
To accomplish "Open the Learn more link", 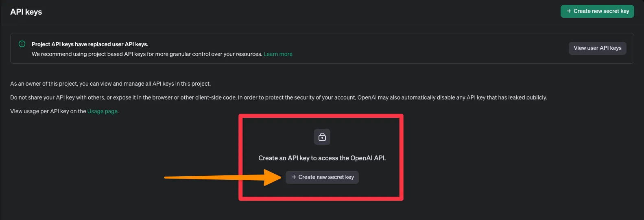I will tap(278, 54).
